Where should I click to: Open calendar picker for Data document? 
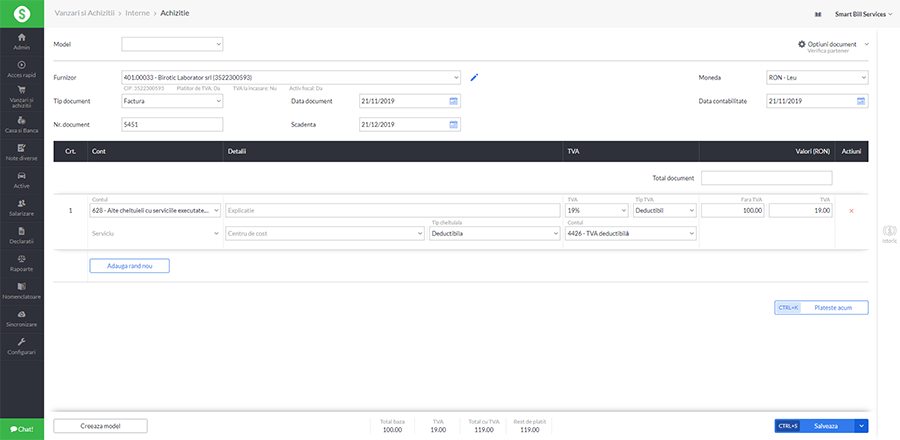pyautogui.click(x=454, y=101)
